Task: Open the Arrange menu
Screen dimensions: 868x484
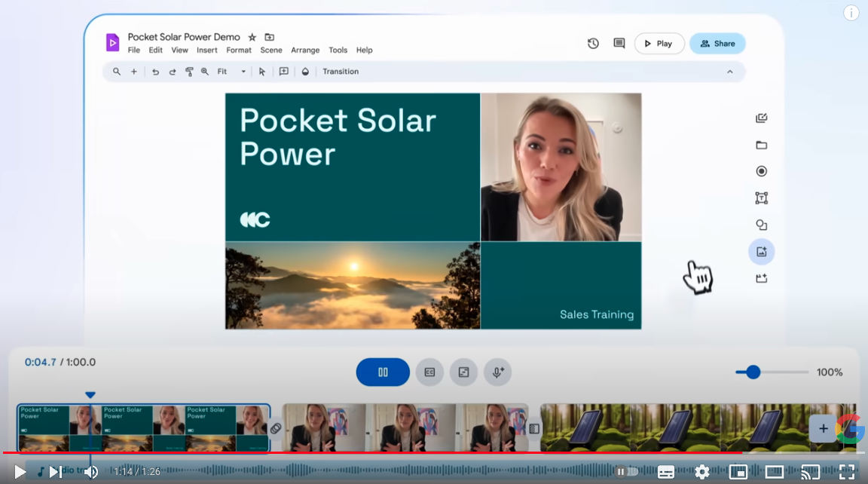Action: coord(305,51)
